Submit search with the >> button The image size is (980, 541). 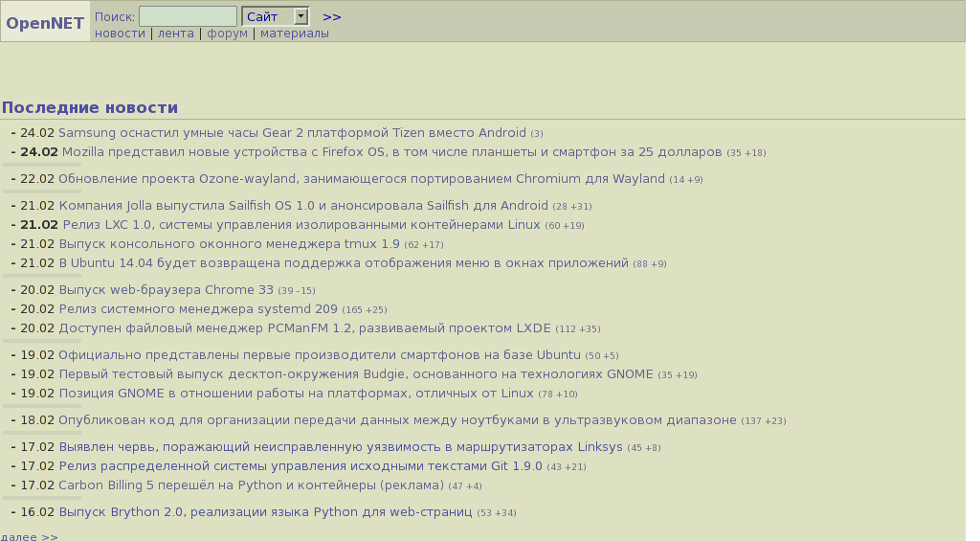332,17
